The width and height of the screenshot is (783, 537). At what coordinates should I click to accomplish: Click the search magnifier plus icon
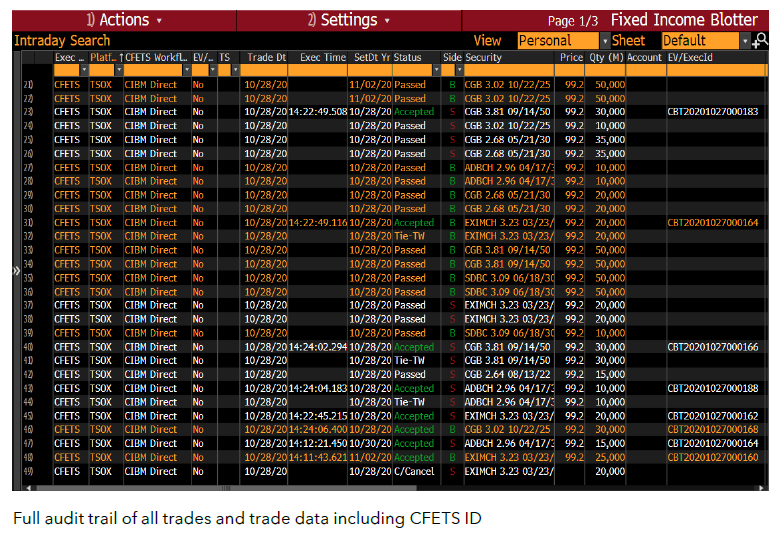[x=761, y=40]
